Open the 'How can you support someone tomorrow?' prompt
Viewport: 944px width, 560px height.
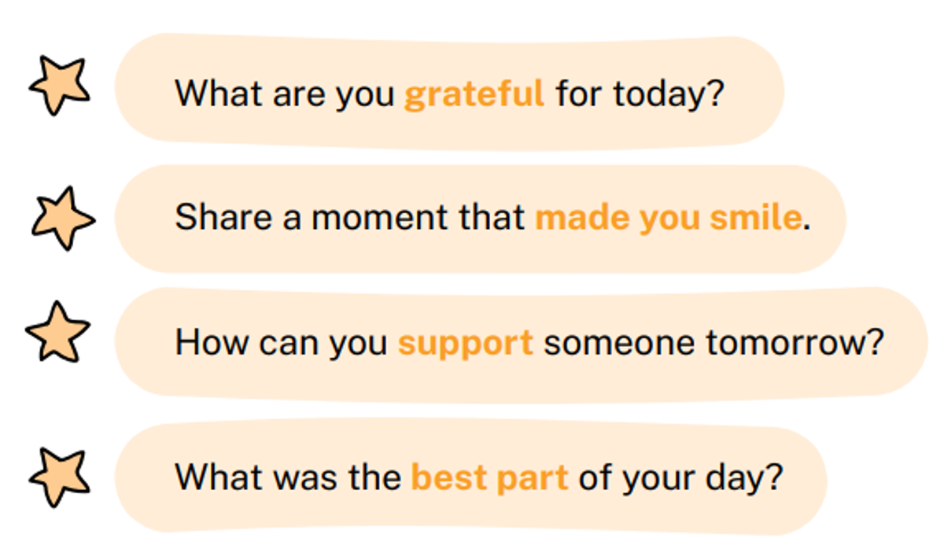[521, 344]
